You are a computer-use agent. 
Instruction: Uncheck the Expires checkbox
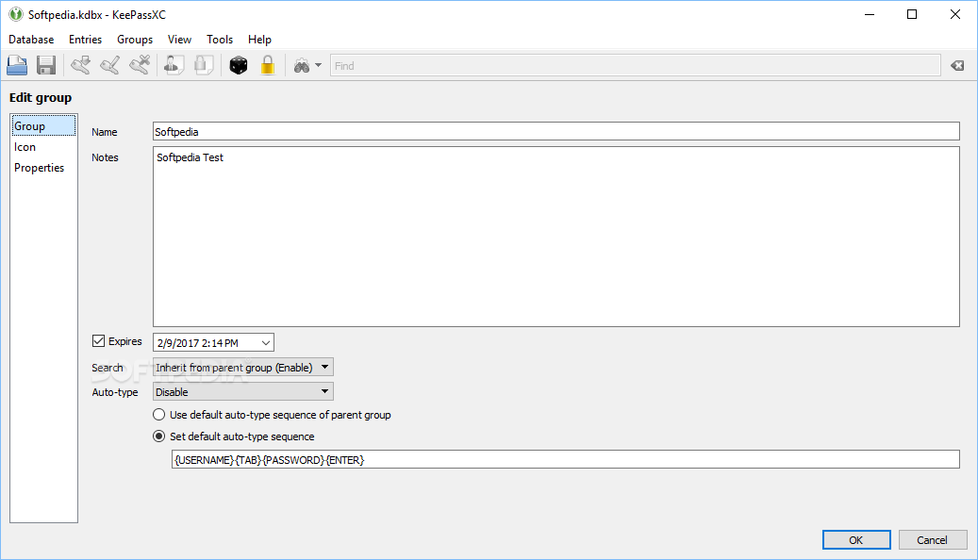coord(98,341)
